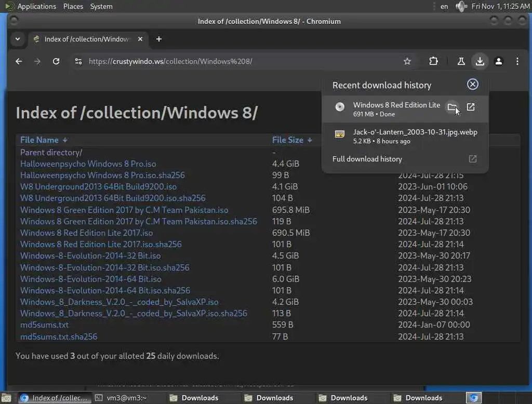
Task: Open the Full download history external link icon
Action: coord(473,159)
